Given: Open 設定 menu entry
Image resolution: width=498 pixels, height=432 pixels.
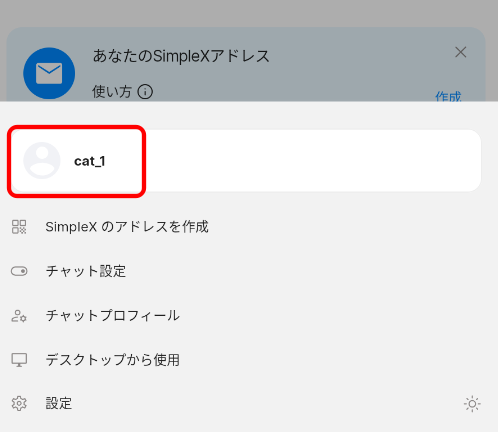Looking at the screenshot, I should pyautogui.click(x=59, y=404).
